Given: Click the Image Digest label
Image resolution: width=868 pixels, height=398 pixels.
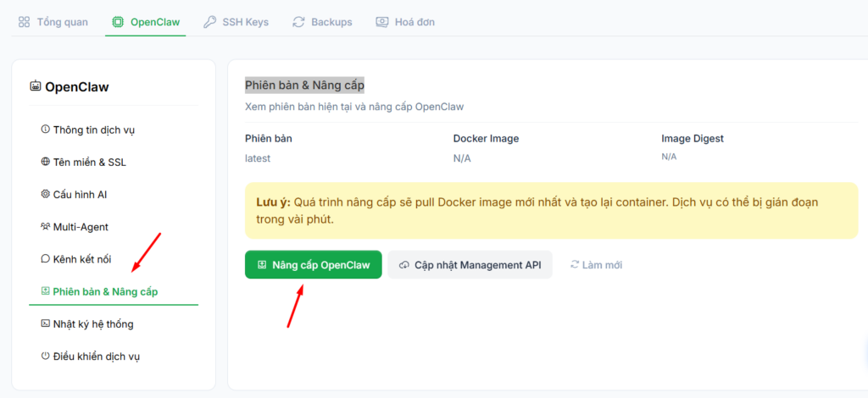Looking at the screenshot, I should click(693, 139).
